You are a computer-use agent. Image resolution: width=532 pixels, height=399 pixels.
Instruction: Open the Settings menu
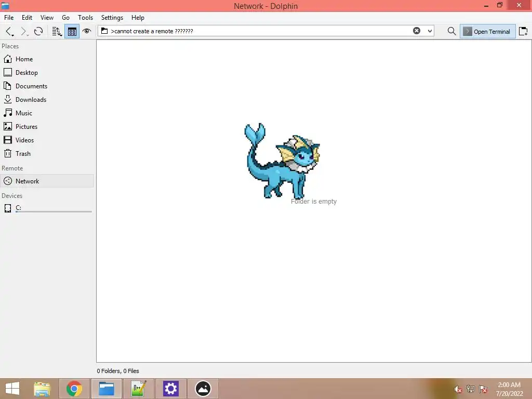tap(112, 17)
